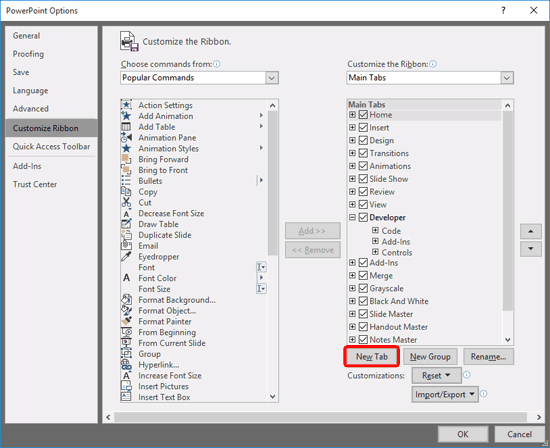The image size is (550, 448).
Task: Click the Format Background icon
Action: click(126, 300)
